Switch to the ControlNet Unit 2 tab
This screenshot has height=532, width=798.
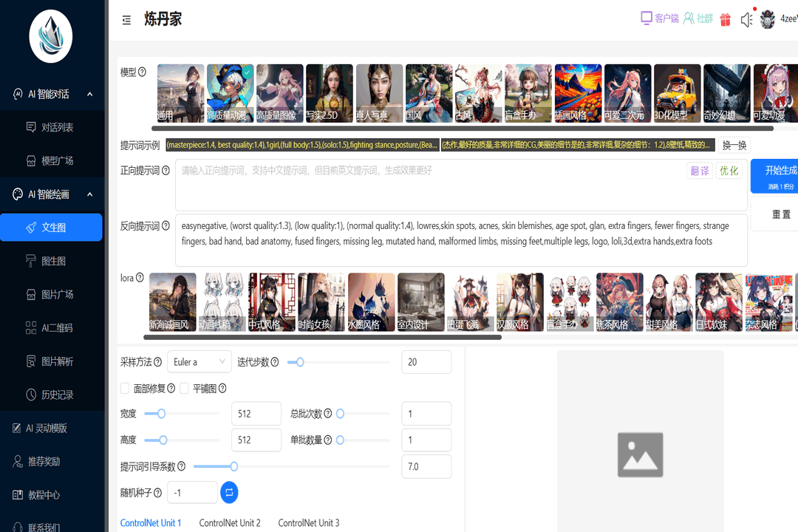[x=230, y=522]
